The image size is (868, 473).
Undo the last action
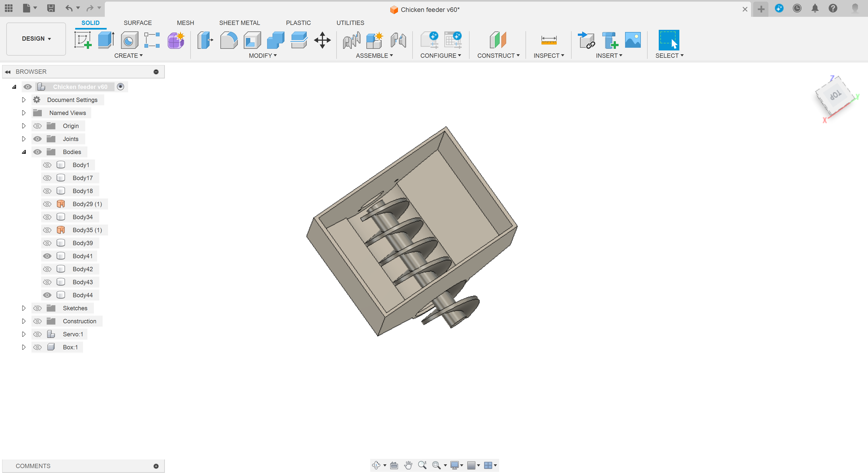pyautogui.click(x=69, y=8)
